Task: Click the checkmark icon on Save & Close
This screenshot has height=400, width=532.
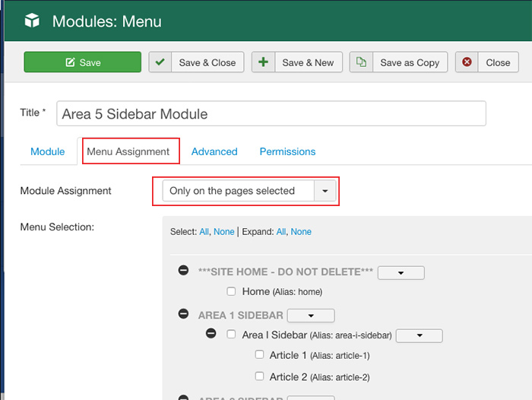Action: tap(160, 62)
